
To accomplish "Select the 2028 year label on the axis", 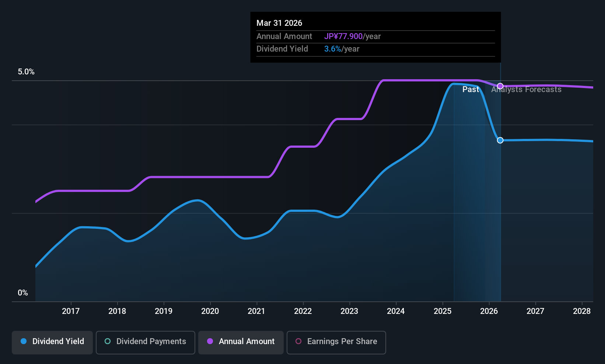I will [582, 311].
